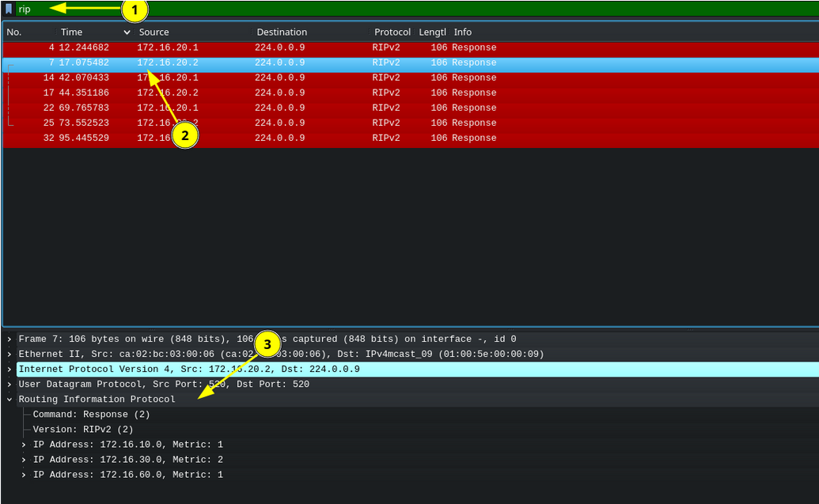This screenshot has width=819, height=504.
Task: Expand the IP Address 172.16.30.0 entry
Action: (24, 460)
